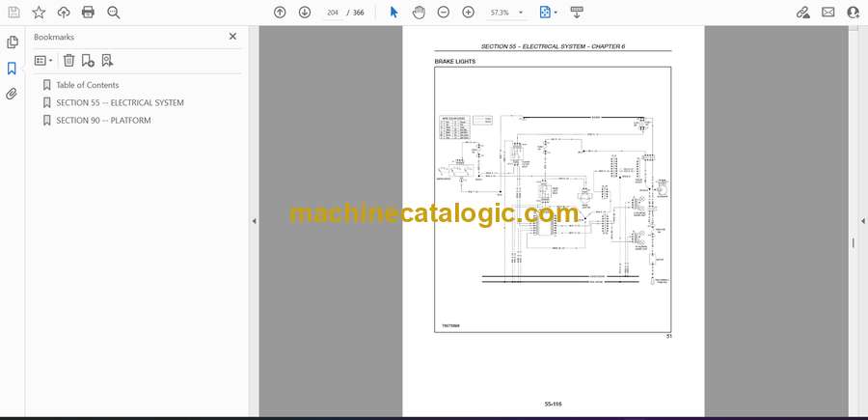Screen dimensions: 868x420
Task: Open the share link icon
Action: [x=802, y=13]
